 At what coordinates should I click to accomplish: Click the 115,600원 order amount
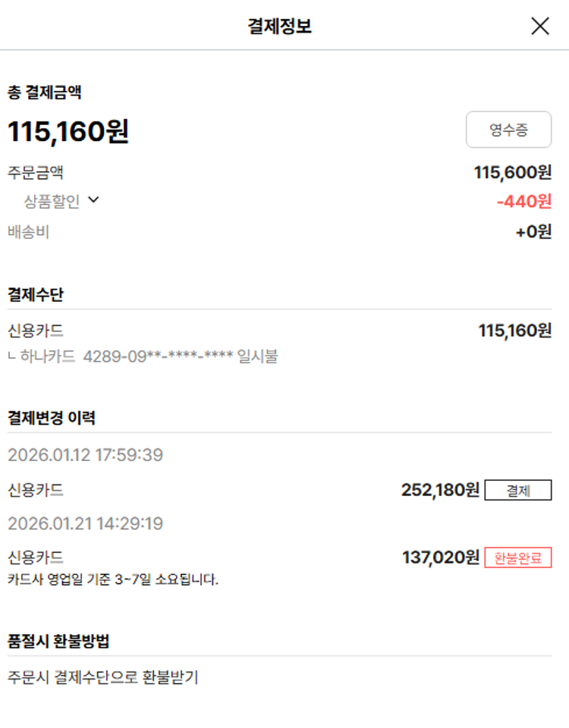pyautogui.click(x=513, y=172)
